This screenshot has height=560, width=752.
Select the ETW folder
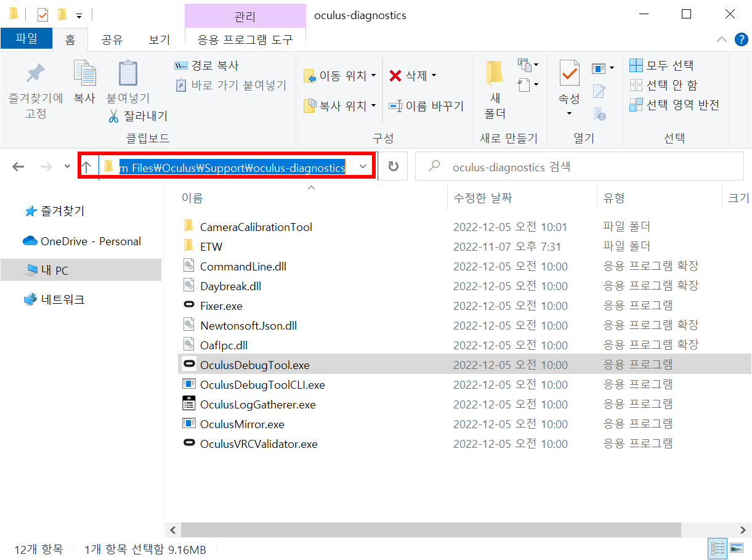[211, 246]
